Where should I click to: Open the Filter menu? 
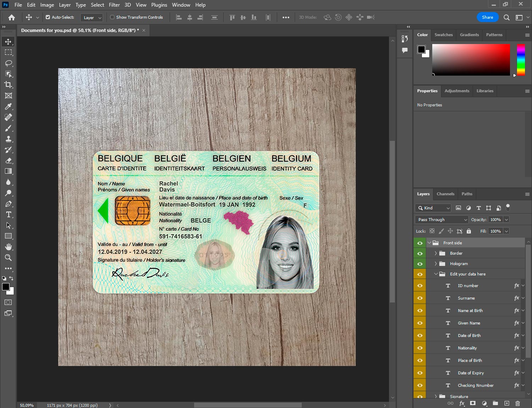[x=114, y=5]
